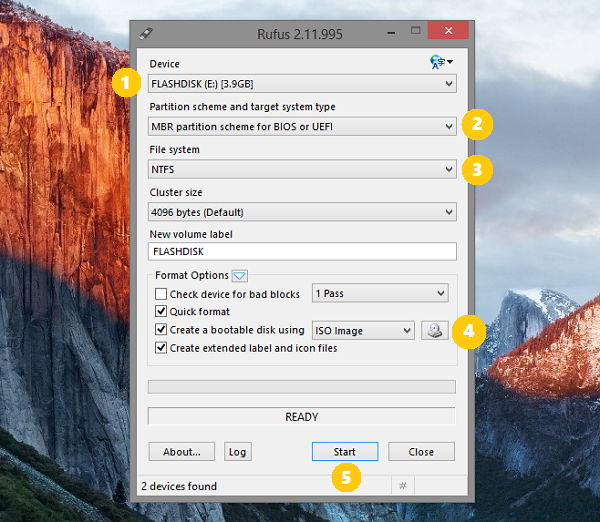Click the Format Options group label
The height and width of the screenshot is (522, 600).
[192, 275]
